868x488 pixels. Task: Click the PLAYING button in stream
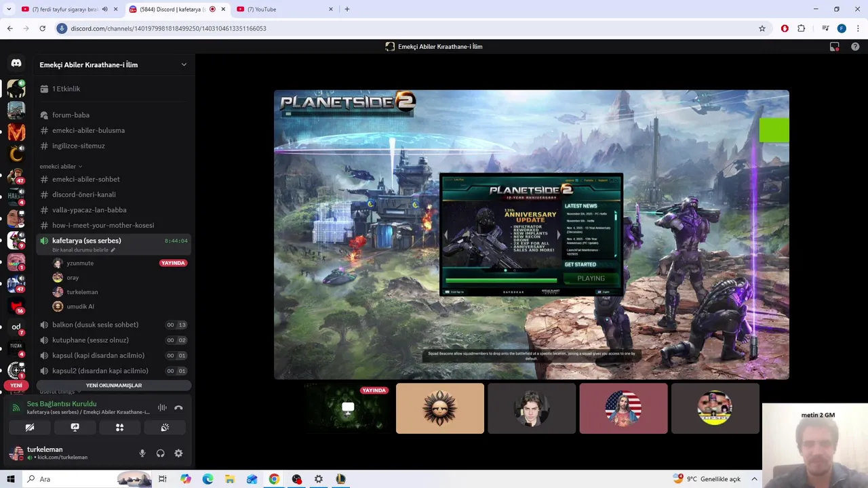coord(591,279)
